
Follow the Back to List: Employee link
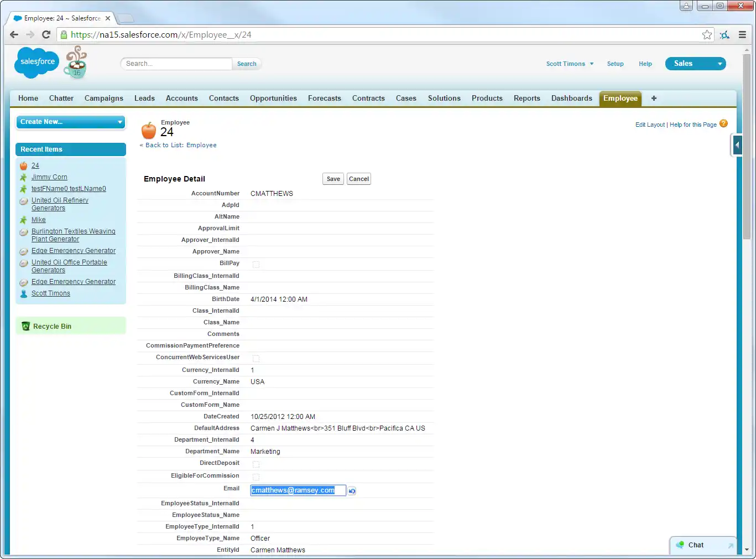click(x=180, y=146)
